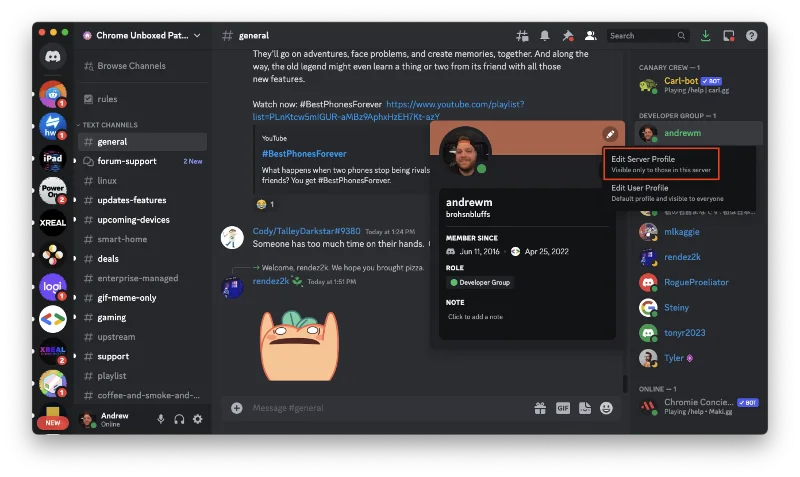Choose Edit Server Profile menu item
The height and width of the screenshot is (477, 800).
tap(661, 164)
